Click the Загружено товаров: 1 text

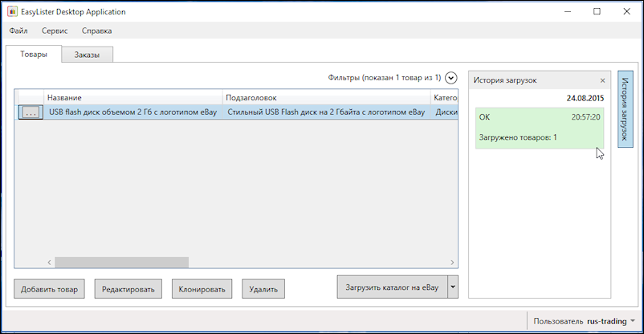[518, 137]
